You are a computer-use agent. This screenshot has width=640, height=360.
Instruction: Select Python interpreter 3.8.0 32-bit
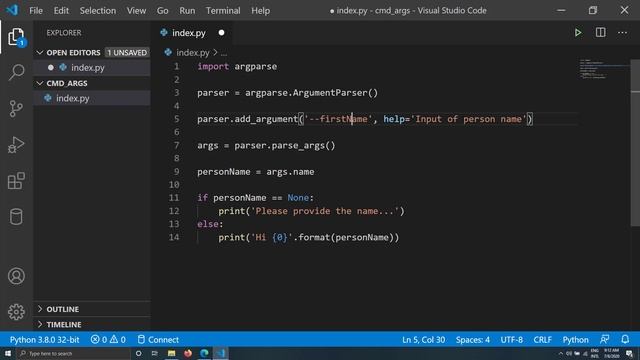point(44,340)
